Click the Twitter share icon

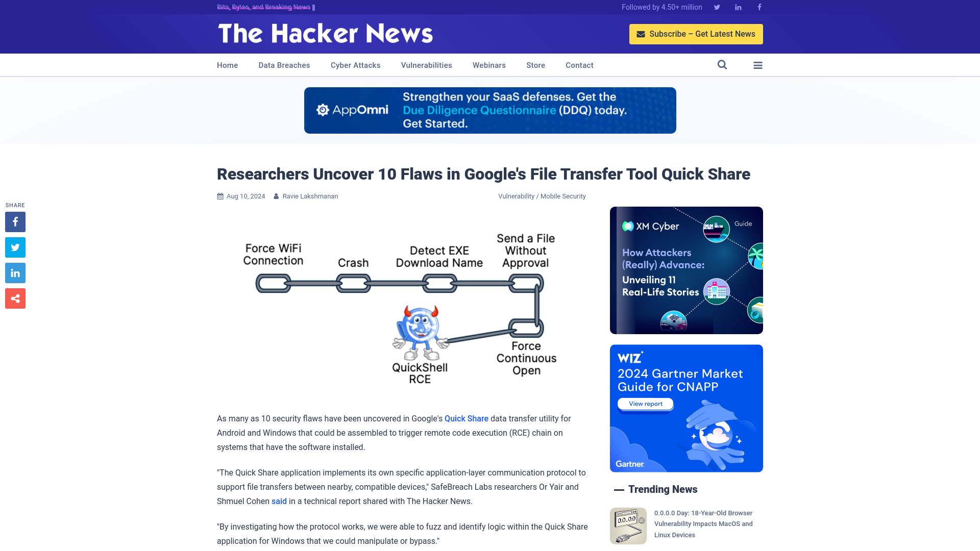(x=15, y=247)
